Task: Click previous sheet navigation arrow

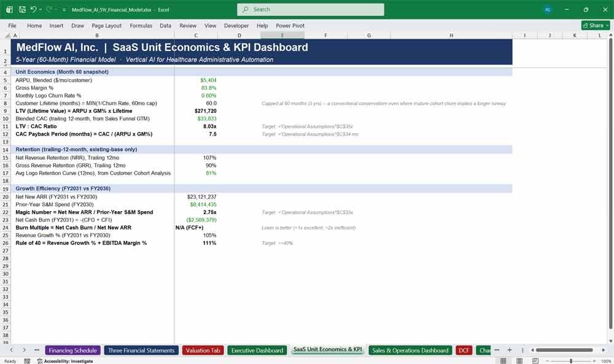Action: 12,350
